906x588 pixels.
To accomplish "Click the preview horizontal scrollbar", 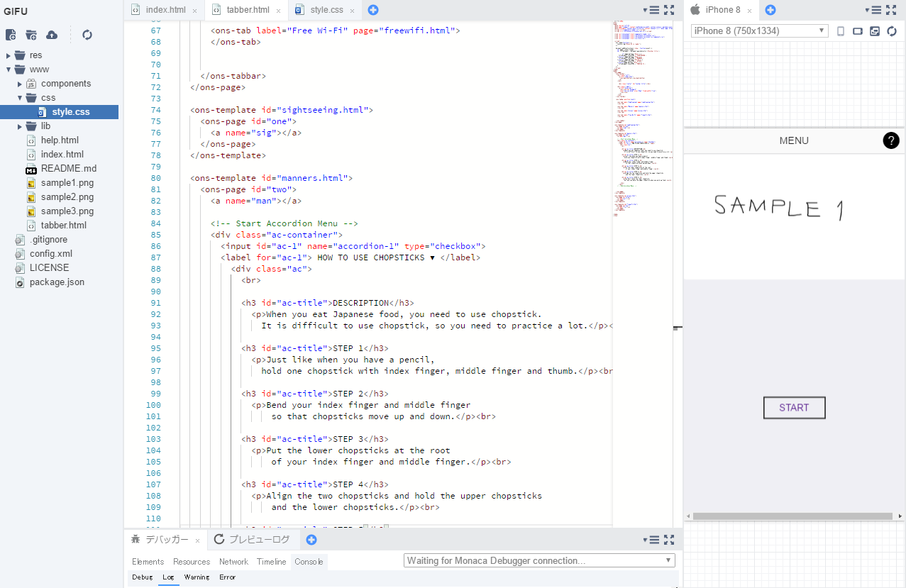I will [792, 516].
